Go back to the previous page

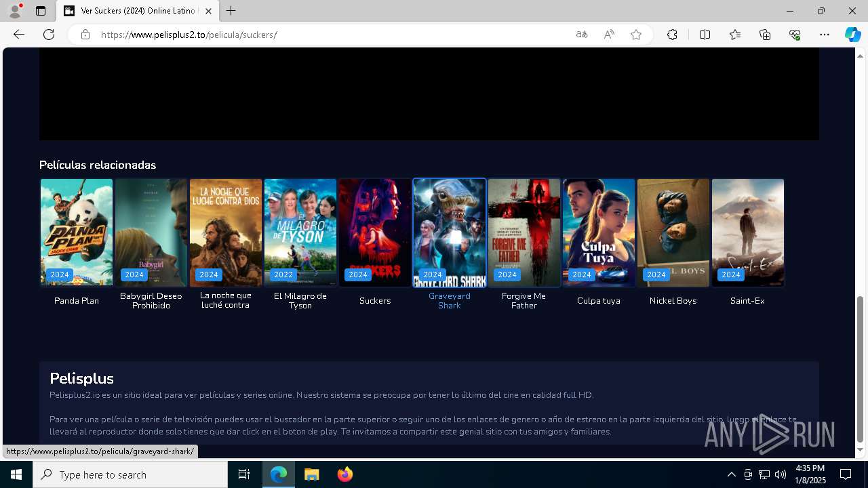19,35
